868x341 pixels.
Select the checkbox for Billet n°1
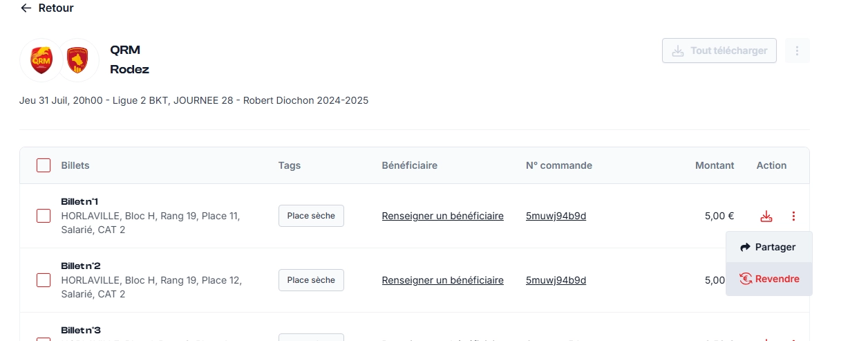pyautogui.click(x=44, y=216)
